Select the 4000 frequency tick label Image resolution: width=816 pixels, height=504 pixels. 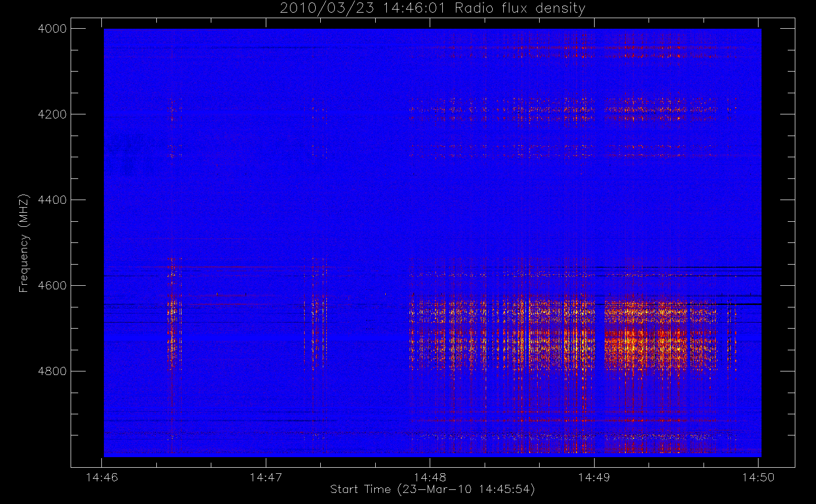pyautogui.click(x=52, y=29)
